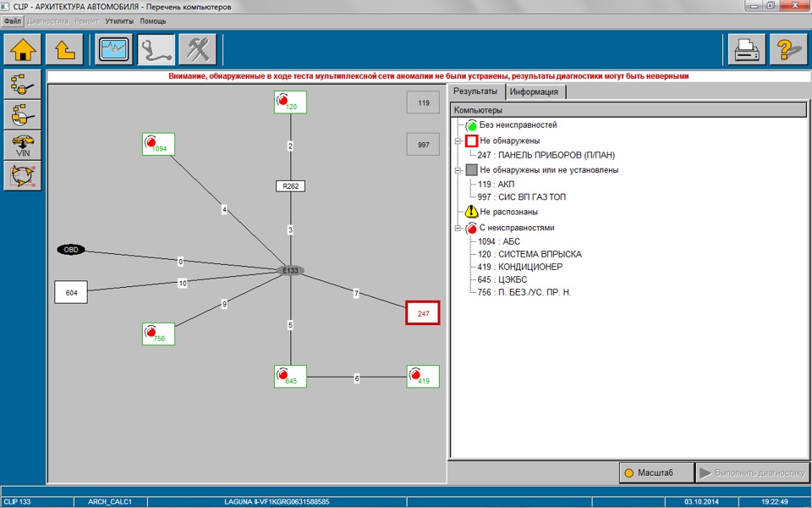Open the diagnostic monitor screen icon
This screenshot has width=812, height=508.
tap(114, 50)
